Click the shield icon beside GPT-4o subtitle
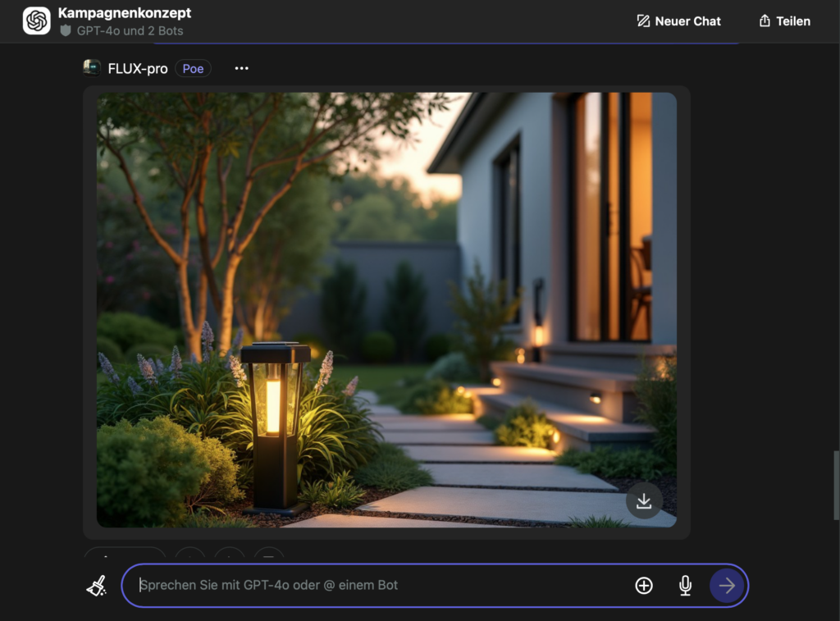The image size is (840, 621). point(66,31)
